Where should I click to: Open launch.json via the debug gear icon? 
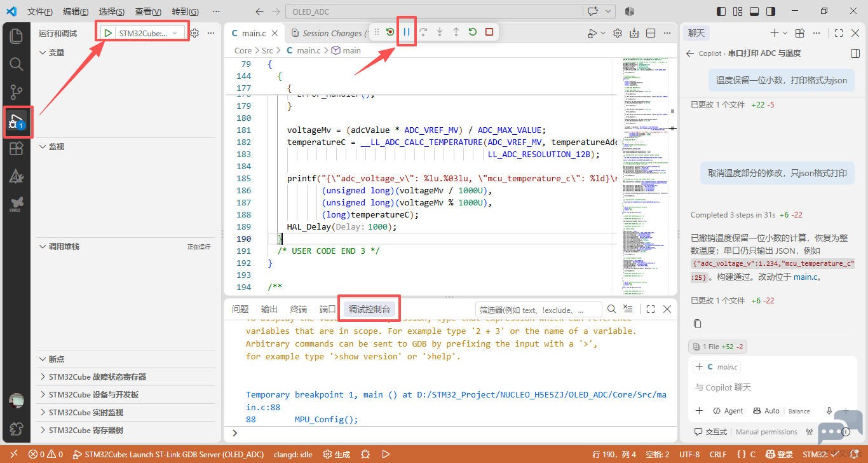tap(195, 33)
